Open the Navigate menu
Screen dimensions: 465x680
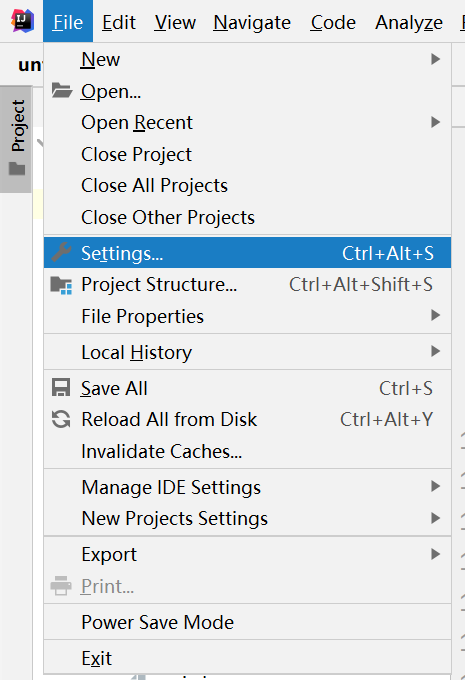[252, 22]
